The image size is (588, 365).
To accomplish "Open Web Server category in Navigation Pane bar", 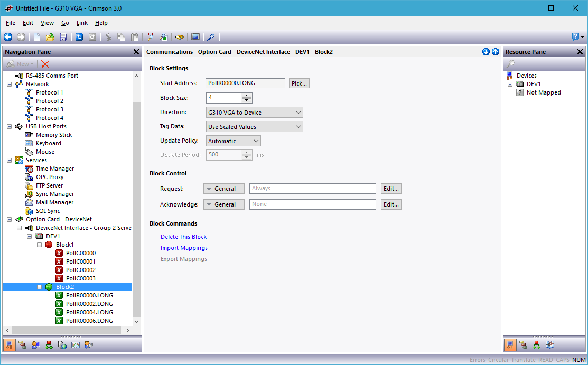I will coord(62,345).
